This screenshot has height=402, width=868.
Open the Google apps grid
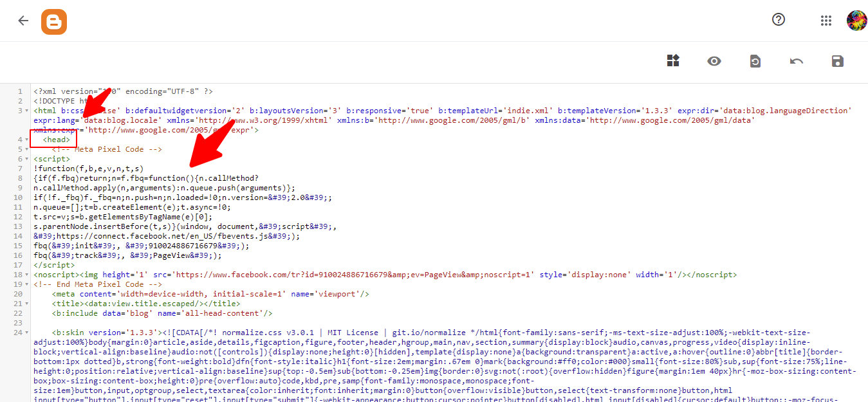[x=826, y=21]
